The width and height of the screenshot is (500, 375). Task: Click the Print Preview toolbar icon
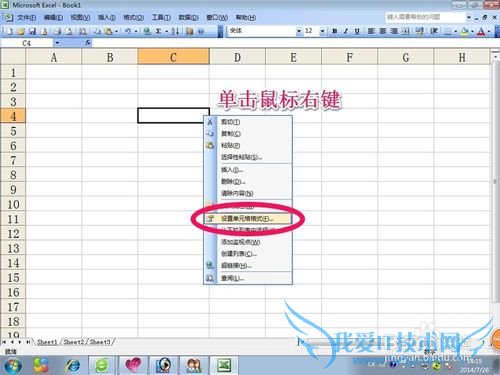[x=69, y=31]
